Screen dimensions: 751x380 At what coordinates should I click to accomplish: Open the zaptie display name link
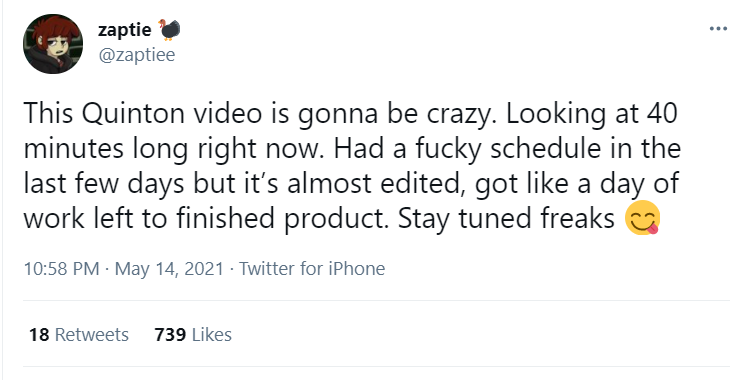(125, 30)
